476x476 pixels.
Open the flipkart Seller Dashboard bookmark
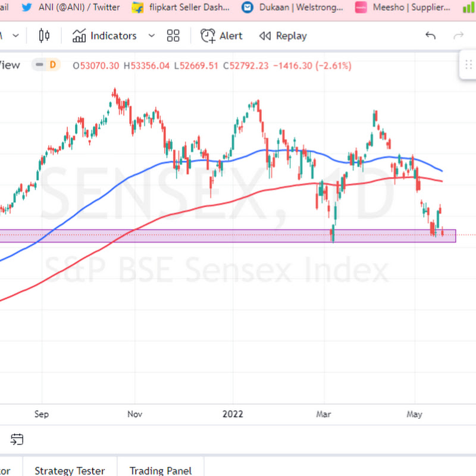point(181,7)
